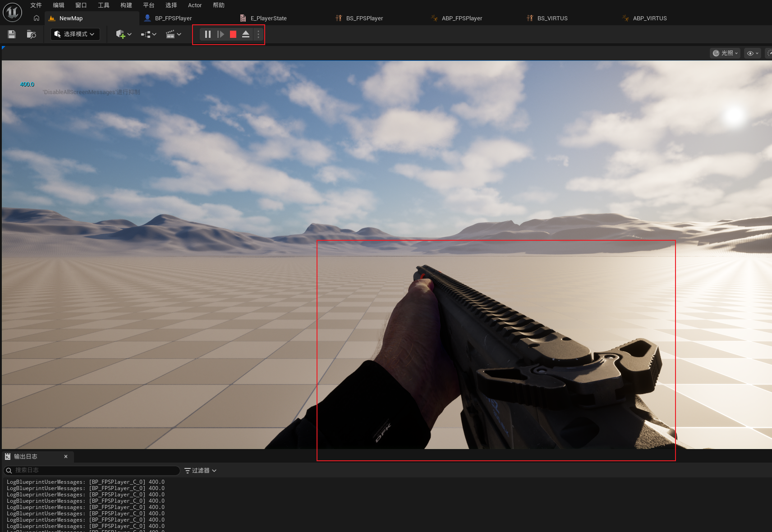Focus the 搜索日志 search field
The width and height of the screenshot is (772, 532).
click(92, 470)
